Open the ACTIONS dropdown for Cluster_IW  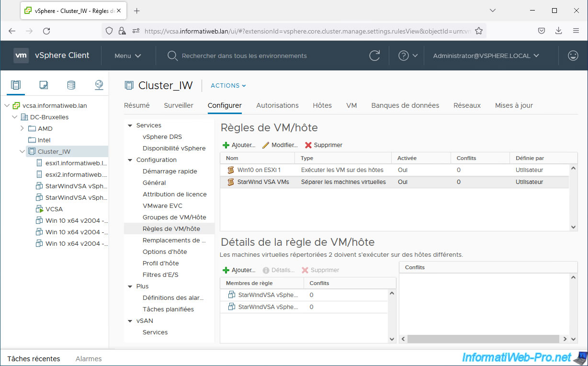pos(228,86)
